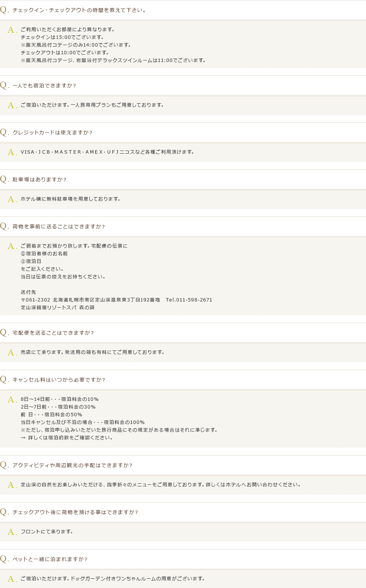Click the A icon beside the VISA/JCB card answer
The image size is (366, 588).
click(12, 152)
